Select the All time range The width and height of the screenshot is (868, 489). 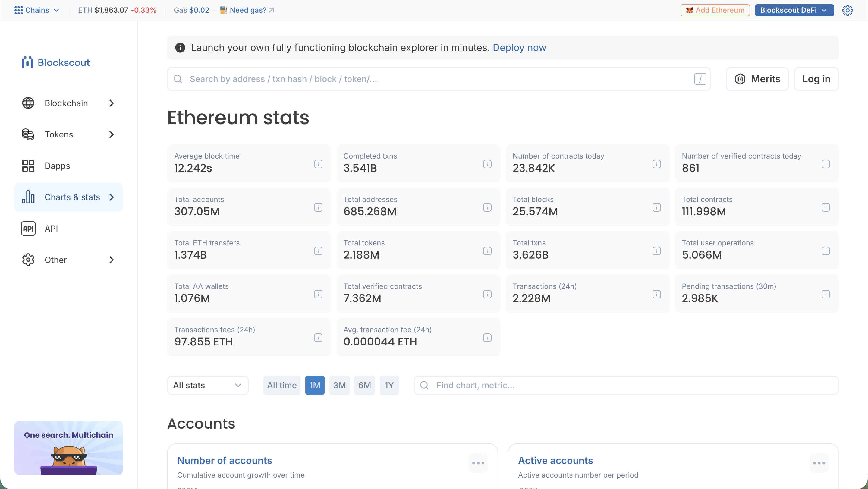(x=282, y=385)
